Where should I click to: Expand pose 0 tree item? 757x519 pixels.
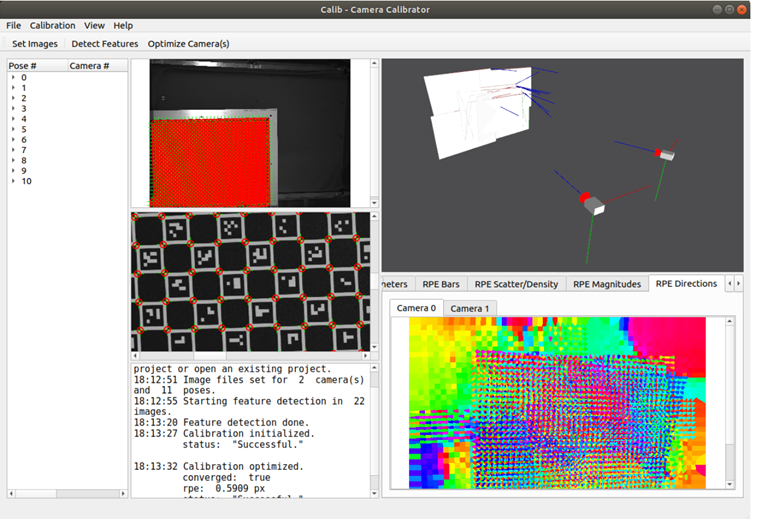14,78
